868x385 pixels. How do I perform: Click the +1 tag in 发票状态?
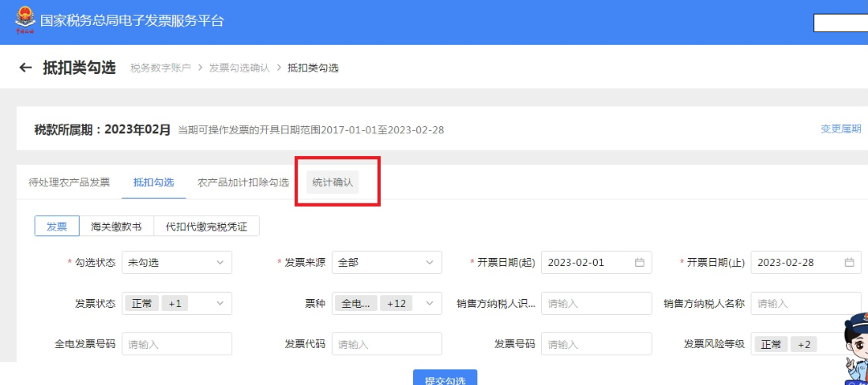pyautogui.click(x=175, y=303)
